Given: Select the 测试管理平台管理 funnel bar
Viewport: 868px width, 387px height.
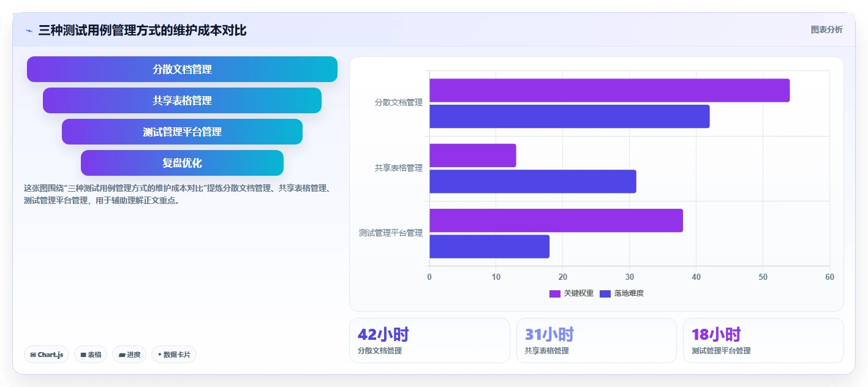Looking at the screenshot, I should [x=182, y=132].
